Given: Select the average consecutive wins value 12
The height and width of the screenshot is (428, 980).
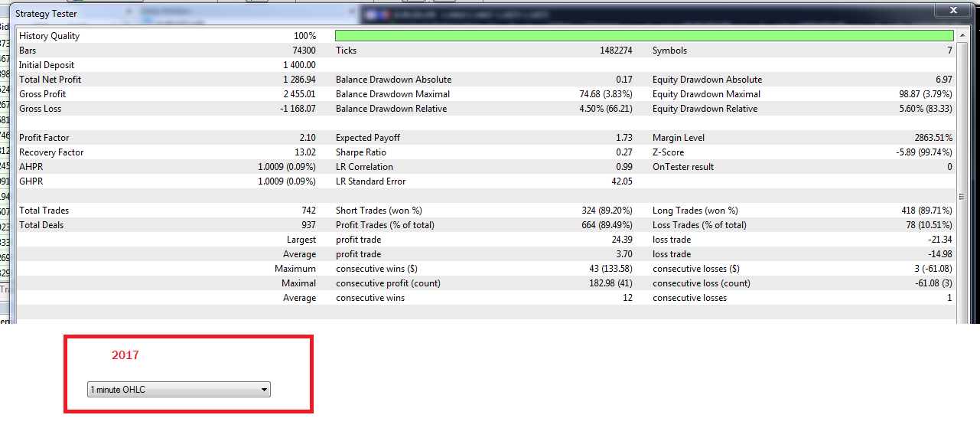Looking at the screenshot, I should tap(627, 298).
